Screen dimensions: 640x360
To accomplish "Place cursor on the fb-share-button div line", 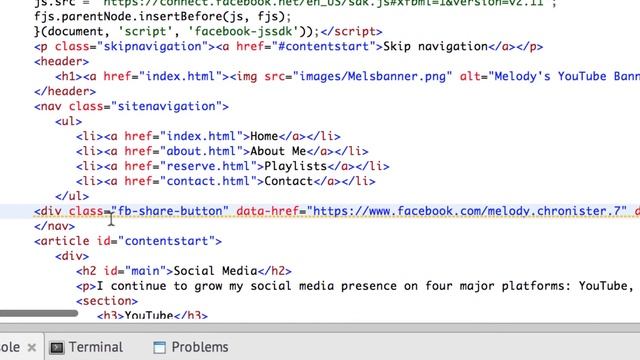I will [320, 211].
